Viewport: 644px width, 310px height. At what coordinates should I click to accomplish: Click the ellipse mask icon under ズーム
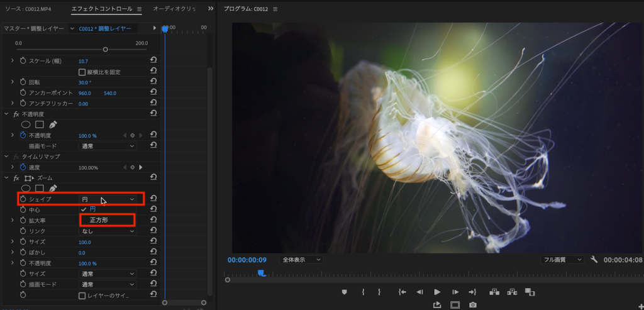point(26,188)
